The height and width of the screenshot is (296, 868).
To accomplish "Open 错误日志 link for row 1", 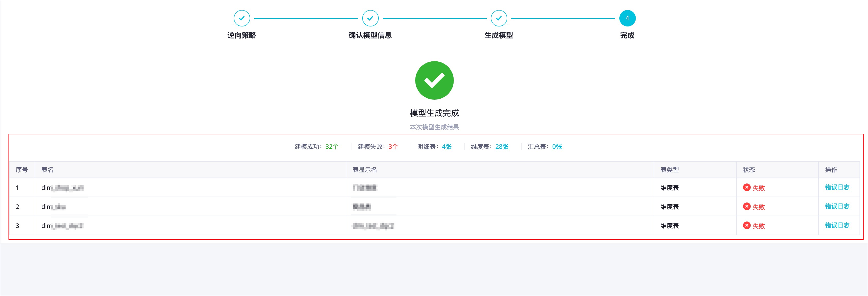I will click(x=837, y=187).
